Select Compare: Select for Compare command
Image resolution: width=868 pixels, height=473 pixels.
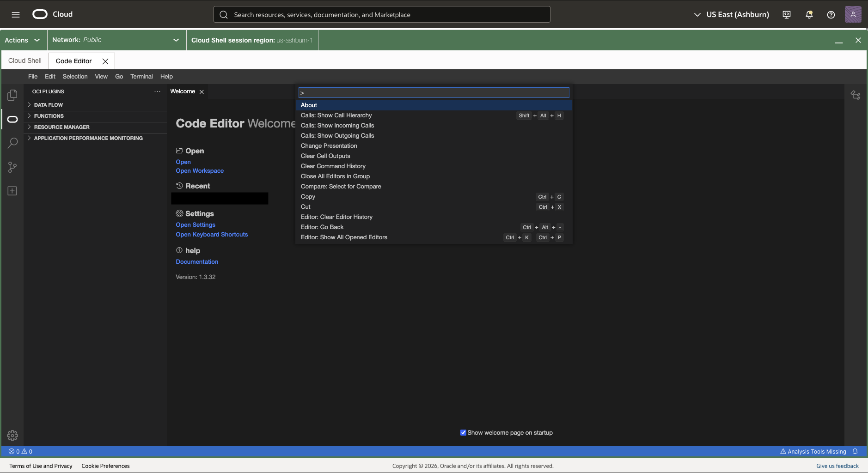point(434,187)
